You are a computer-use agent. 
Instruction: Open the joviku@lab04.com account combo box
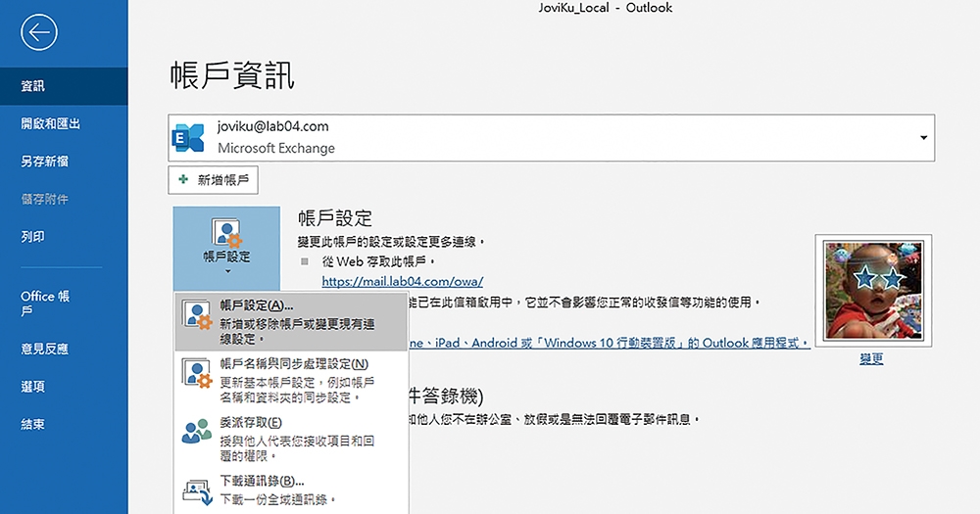tap(549, 138)
